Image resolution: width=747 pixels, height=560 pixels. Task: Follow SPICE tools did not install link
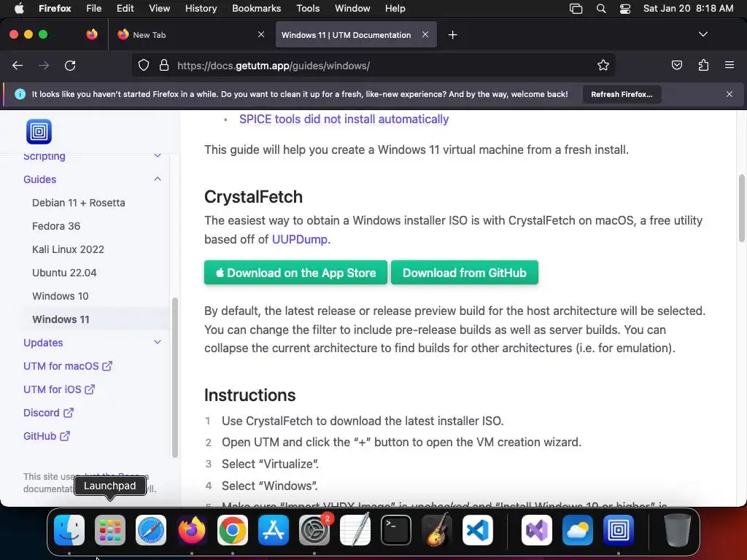[344, 119]
